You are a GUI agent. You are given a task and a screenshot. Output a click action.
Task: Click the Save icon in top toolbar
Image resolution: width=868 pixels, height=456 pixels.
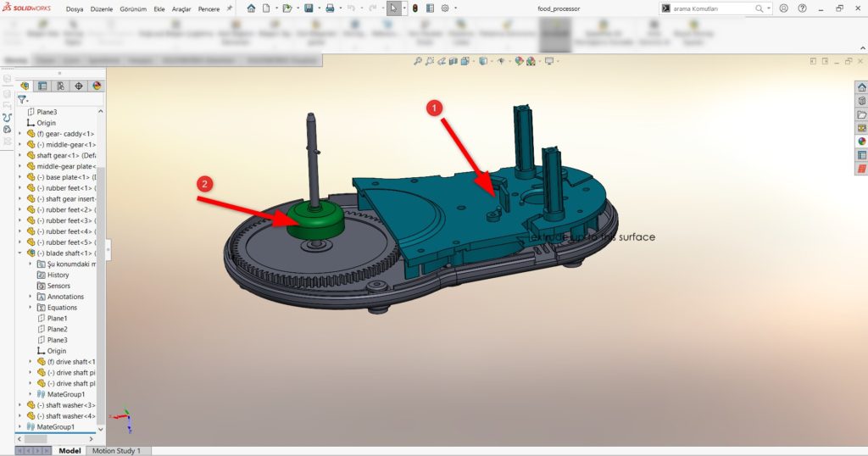pos(309,8)
